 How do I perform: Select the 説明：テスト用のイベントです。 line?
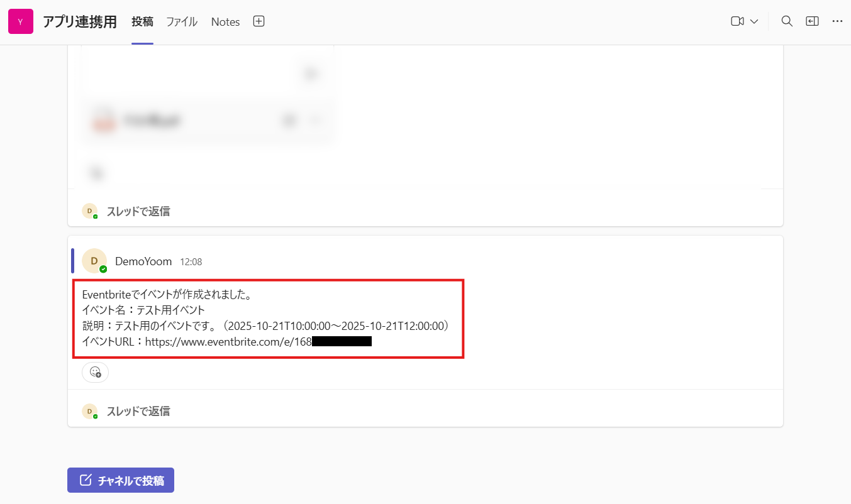click(265, 326)
